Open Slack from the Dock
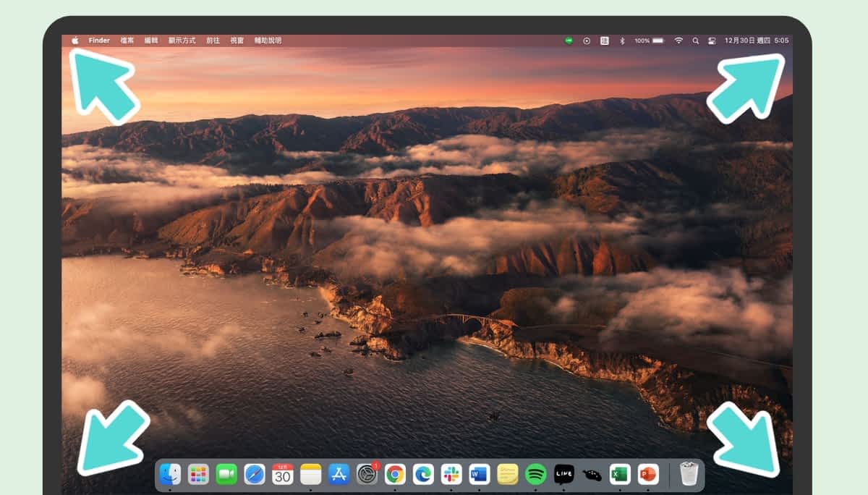The width and height of the screenshot is (868, 495). (451, 474)
